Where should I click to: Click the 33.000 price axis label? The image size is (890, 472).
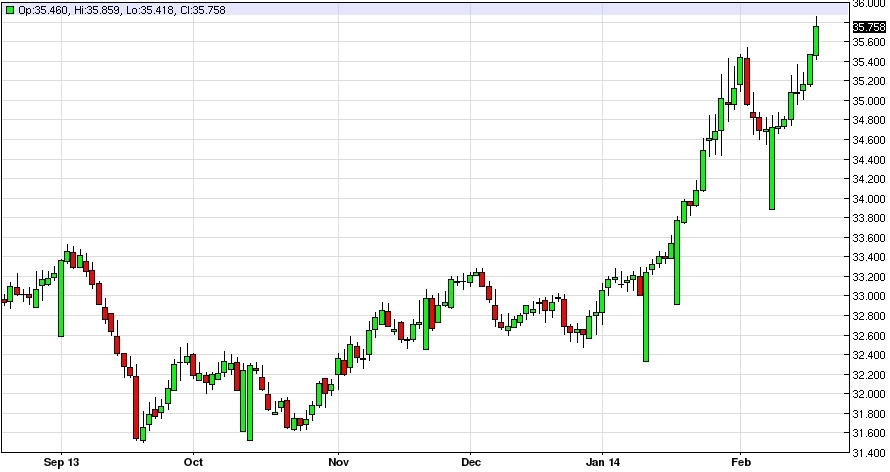(868, 297)
